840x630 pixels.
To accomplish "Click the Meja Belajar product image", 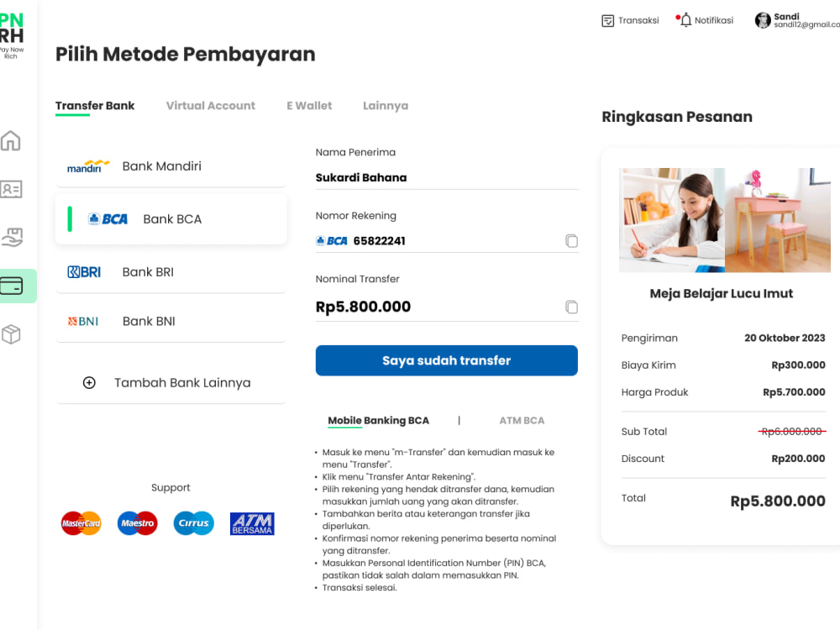I will coord(724,220).
